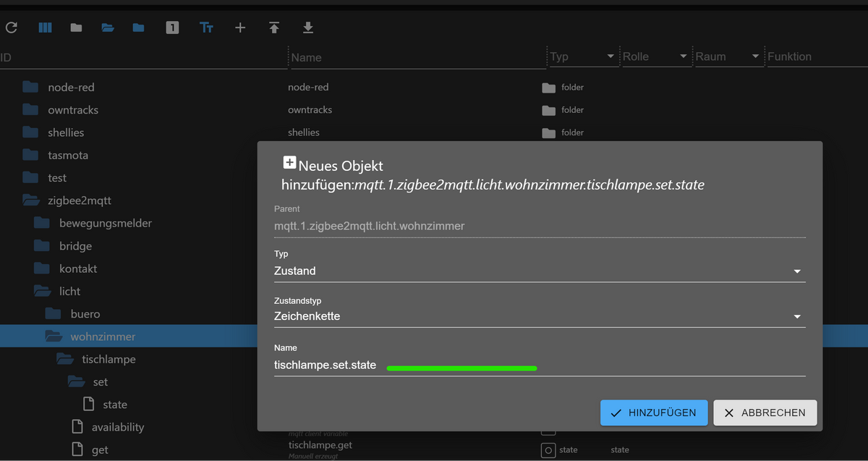Open the Rolle column filter dropdown
This screenshot has height=461, width=868.
(683, 56)
